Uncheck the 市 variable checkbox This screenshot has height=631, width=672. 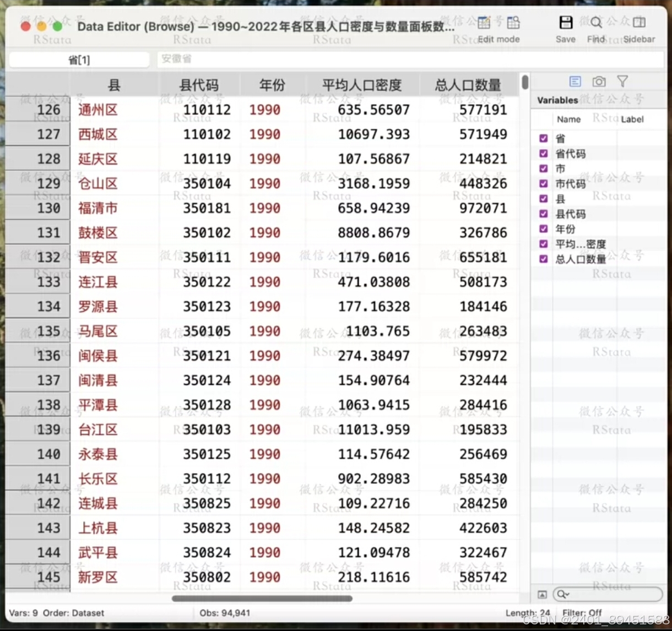[x=544, y=168]
